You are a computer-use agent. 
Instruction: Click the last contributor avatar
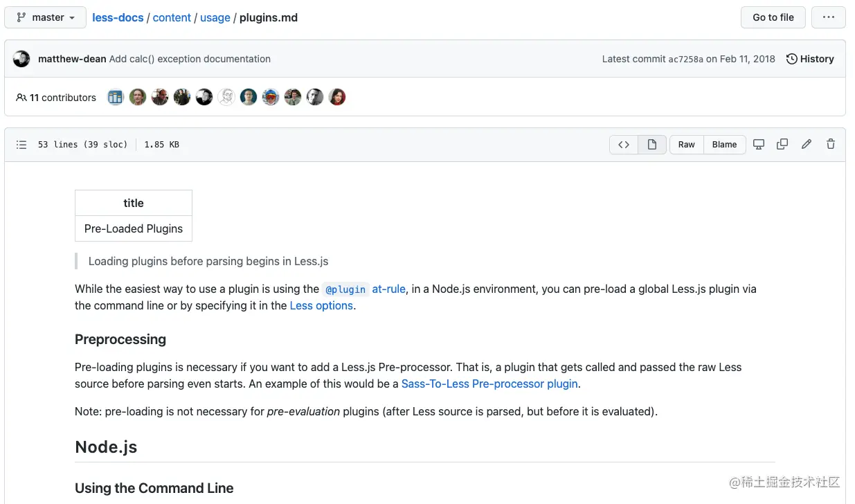[337, 98]
